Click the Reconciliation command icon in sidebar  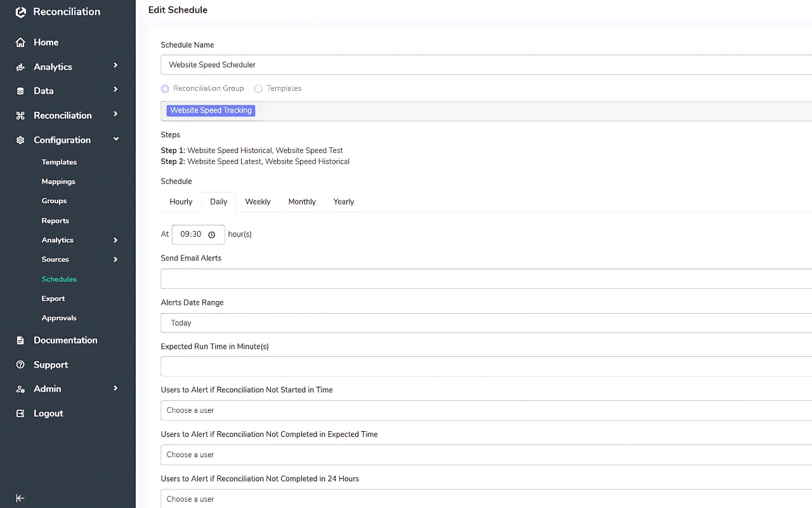(x=21, y=115)
